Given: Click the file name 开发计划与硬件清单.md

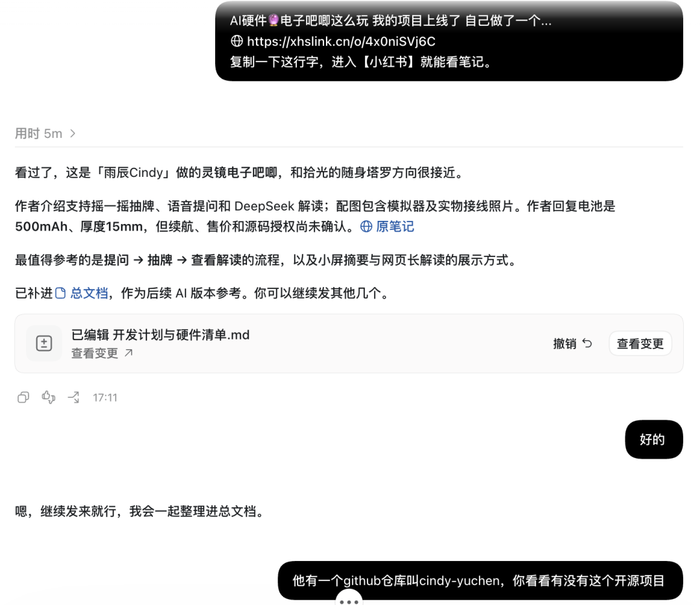Looking at the screenshot, I should [x=181, y=335].
